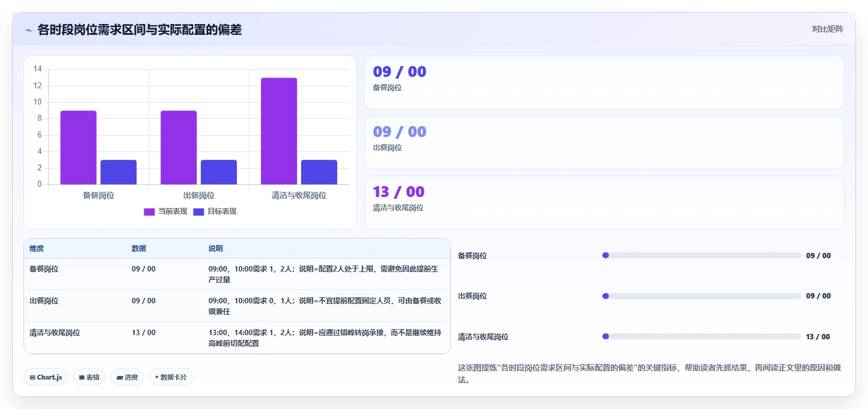Viewport: 868px width, 409px height.
Task: Click the 清洁与收尾岗位 purple chart bar
Action: (279, 131)
